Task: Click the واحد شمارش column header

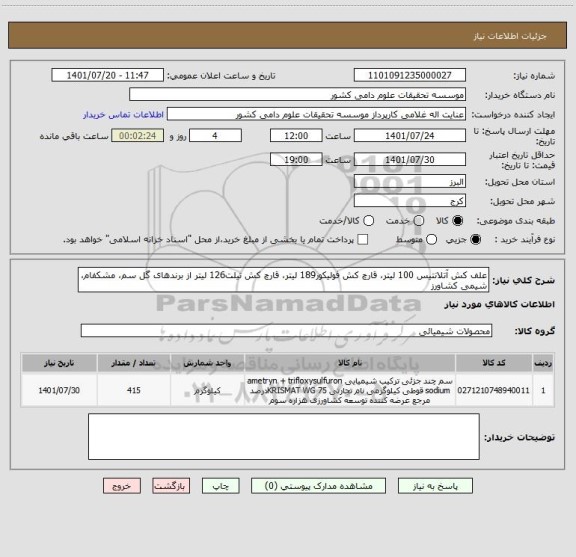Action: [x=208, y=363]
